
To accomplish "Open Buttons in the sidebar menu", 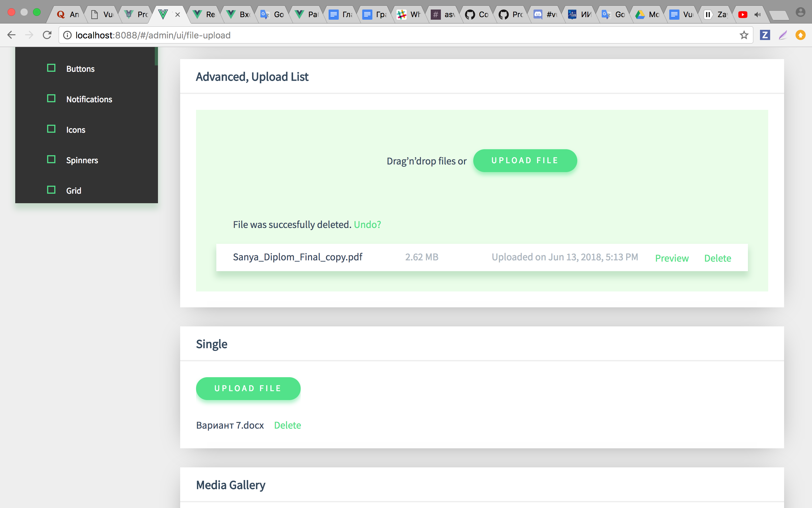I will pos(80,69).
